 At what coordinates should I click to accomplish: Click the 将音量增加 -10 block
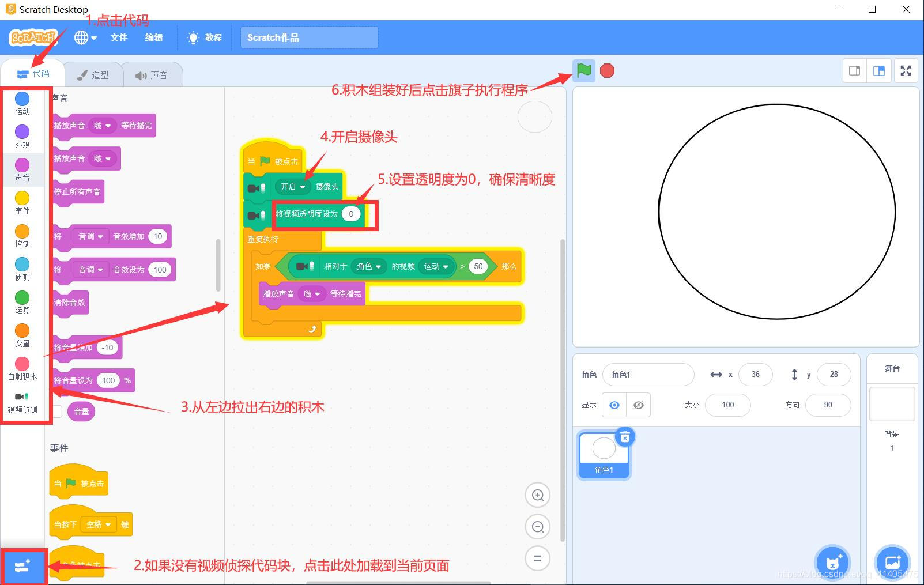(86, 348)
